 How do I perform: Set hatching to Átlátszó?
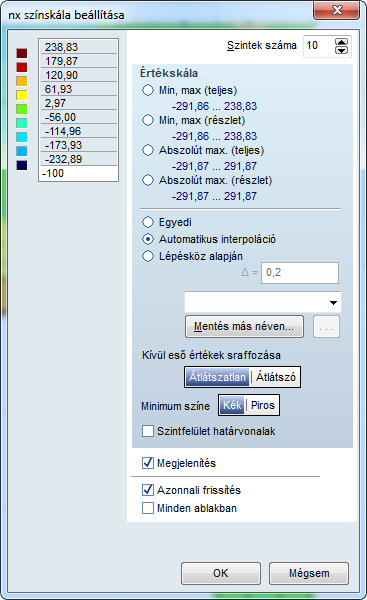tap(276, 377)
